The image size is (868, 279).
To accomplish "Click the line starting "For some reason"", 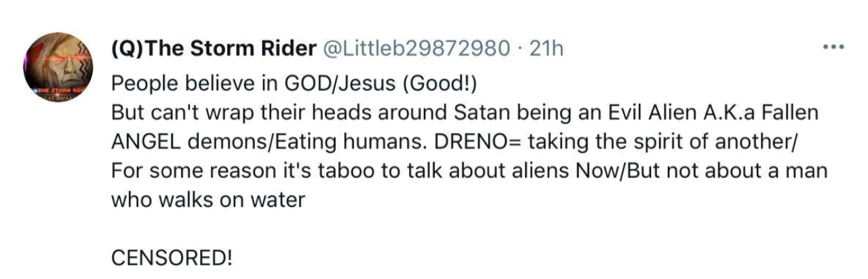I will tap(469, 171).
